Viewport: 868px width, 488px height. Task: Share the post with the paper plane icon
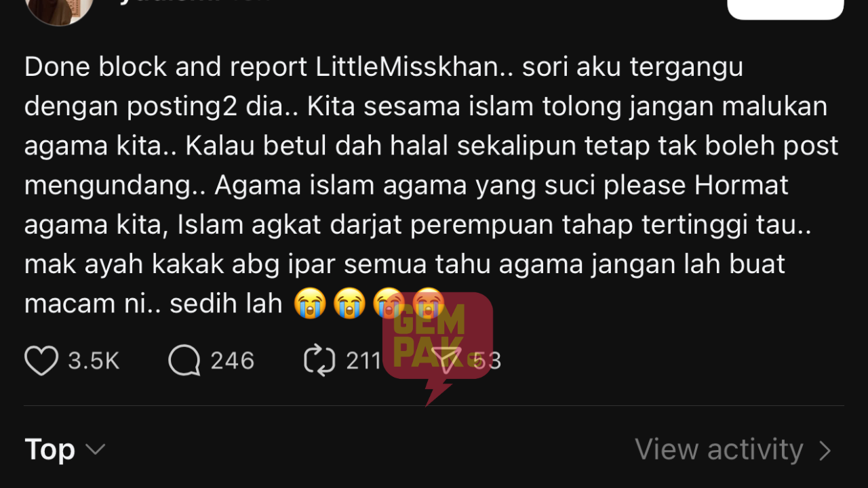point(447,361)
